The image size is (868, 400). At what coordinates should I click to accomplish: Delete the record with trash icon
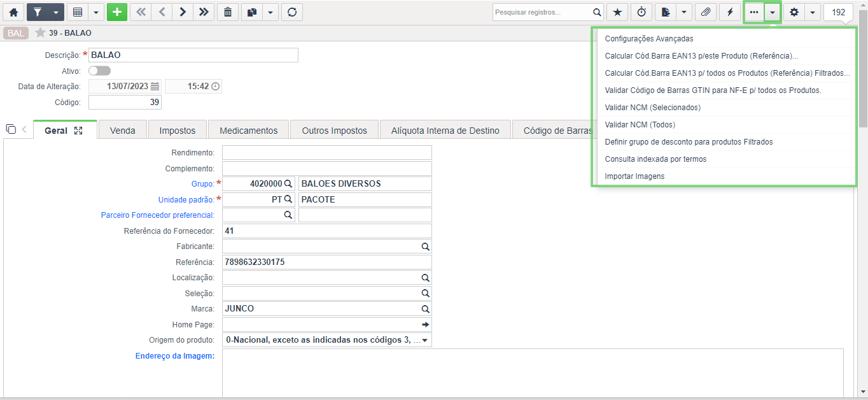point(228,12)
